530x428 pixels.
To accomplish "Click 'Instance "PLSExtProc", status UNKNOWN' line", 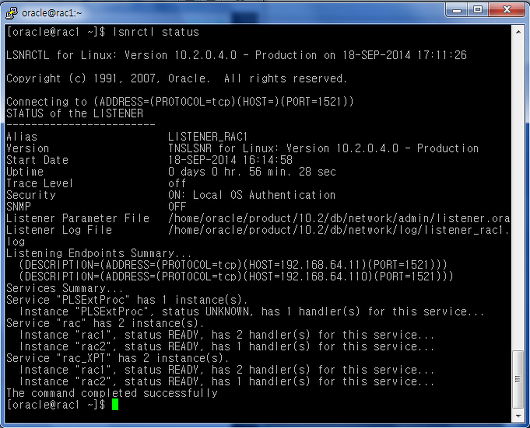I will point(251,311).
